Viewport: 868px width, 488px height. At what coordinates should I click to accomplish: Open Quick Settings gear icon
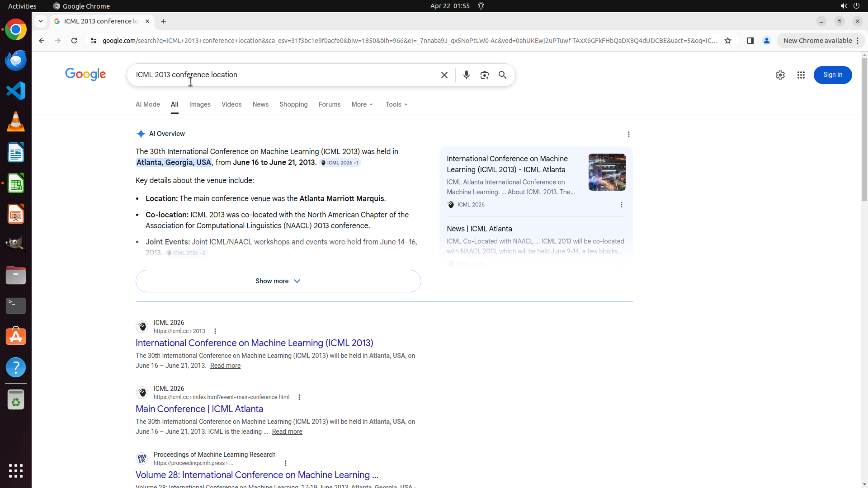click(780, 75)
